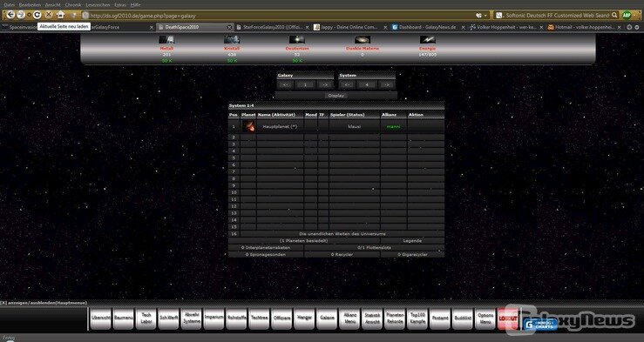
Task: Open the Hangar button
Action: (304, 319)
